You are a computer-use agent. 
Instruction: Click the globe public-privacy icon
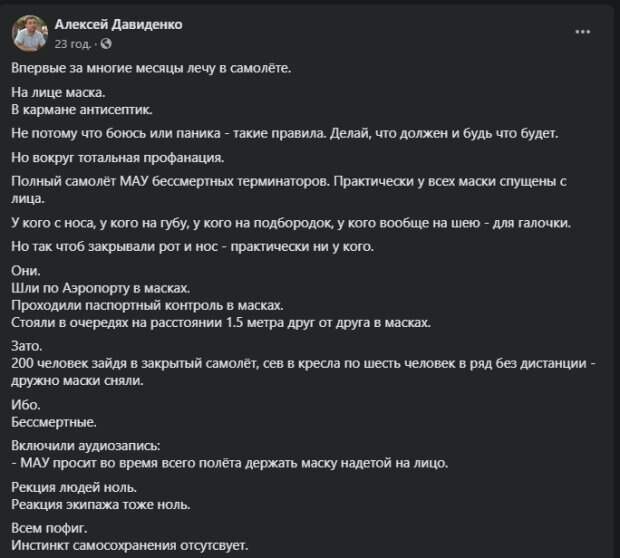coord(107,44)
